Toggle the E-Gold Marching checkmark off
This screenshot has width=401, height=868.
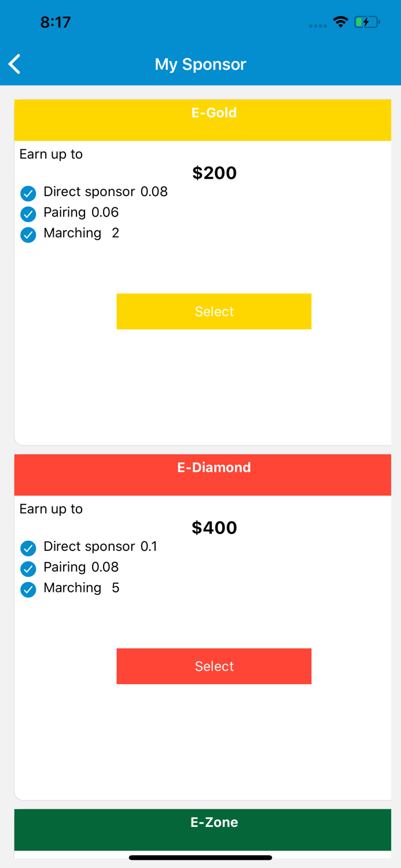tap(28, 235)
